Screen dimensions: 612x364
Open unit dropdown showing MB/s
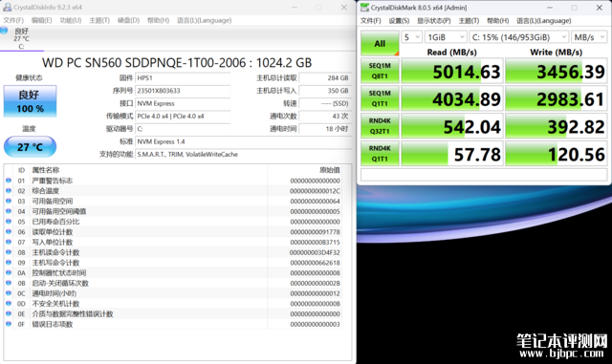(589, 37)
